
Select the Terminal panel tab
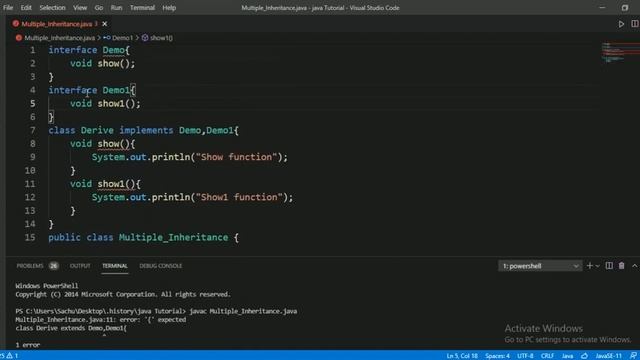(115, 266)
